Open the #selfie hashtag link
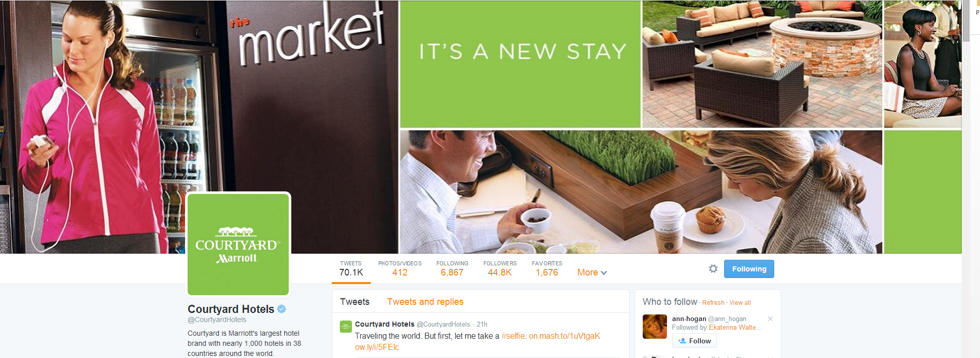The image size is (980, 358). 513,336
